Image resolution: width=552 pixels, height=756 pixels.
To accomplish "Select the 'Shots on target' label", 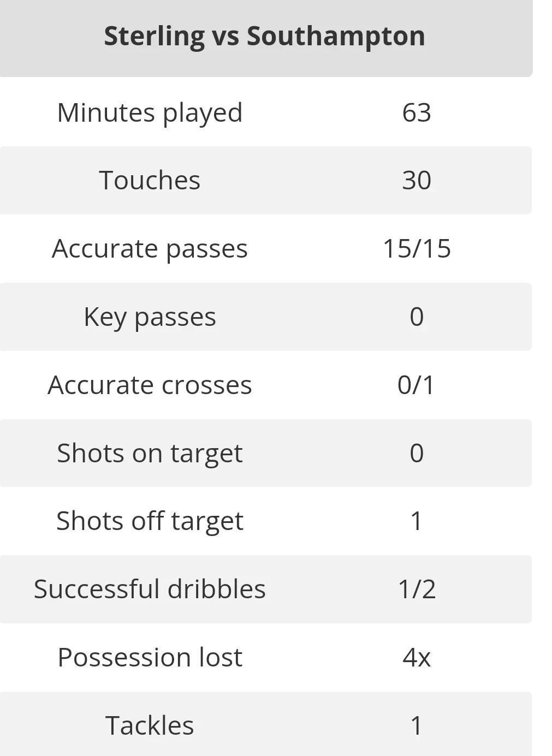I will 150,454.
